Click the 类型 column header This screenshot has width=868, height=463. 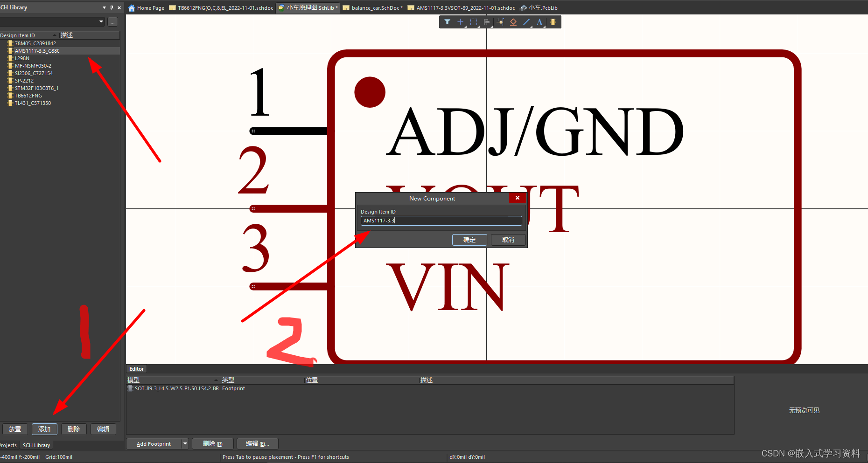coord(262,380)
